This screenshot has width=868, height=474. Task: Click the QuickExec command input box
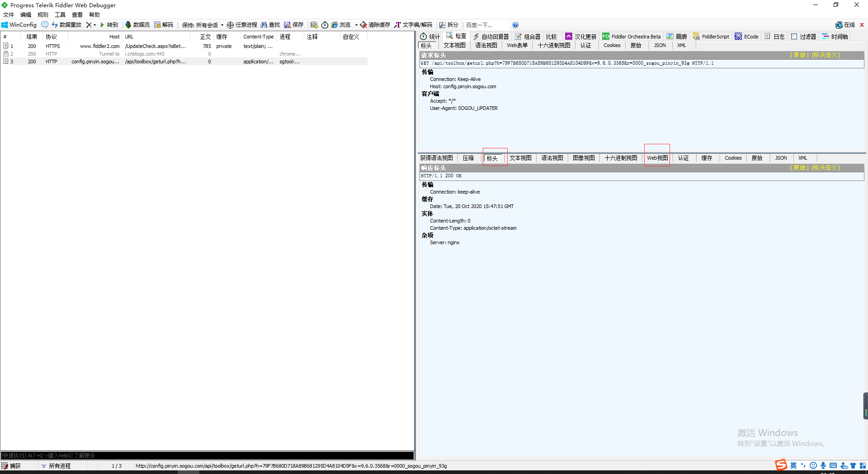pos(207,455)
